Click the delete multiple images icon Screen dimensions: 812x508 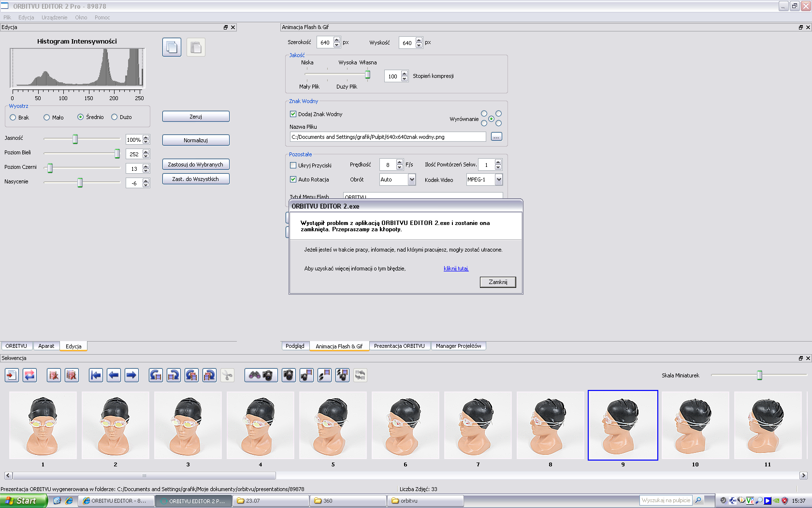point(72,375)
